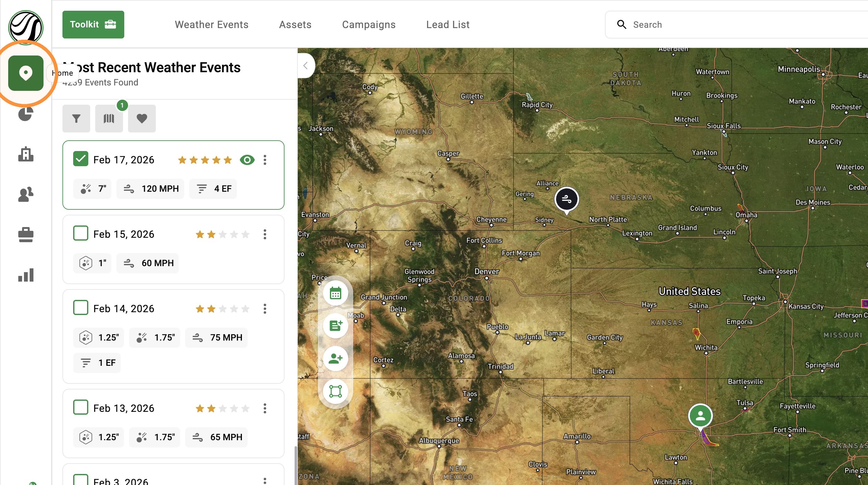Open the three-dot menu for Feb 13, 2026

tap(265, 408)
